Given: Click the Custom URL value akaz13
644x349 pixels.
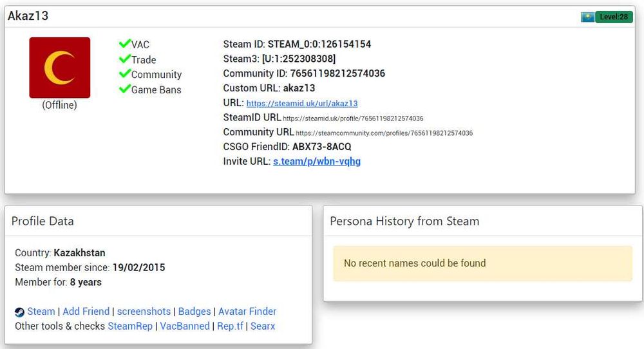Looking at the screenshot, I should point(299,88).
